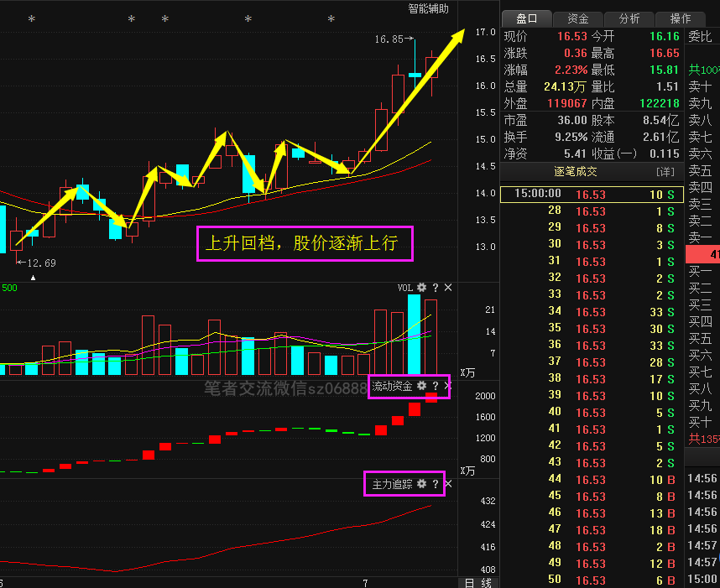
Task: Show help for the 主力追踪 indicator
Action: pyautogui.click(x=436, y=484)
